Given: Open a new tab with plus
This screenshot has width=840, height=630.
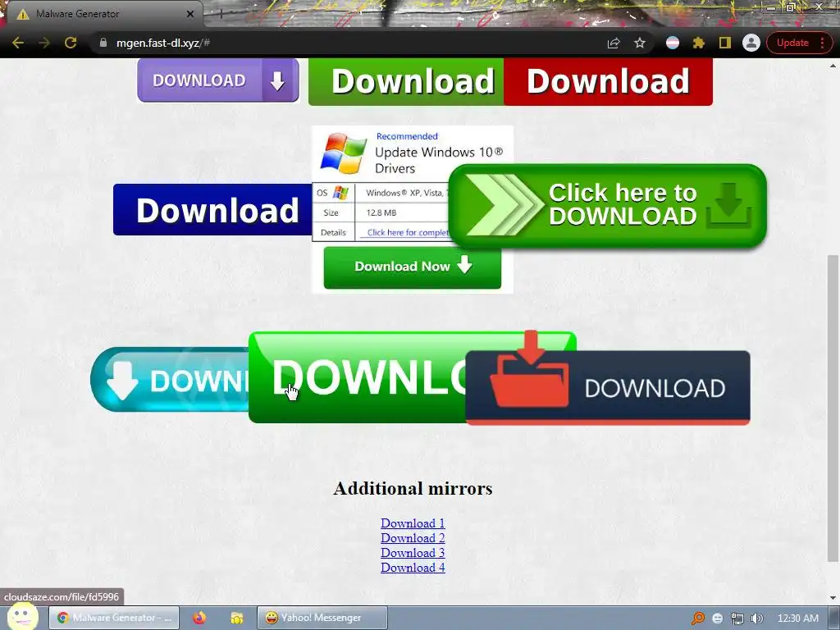Looking at the screenshot, I should coord(221,14).
